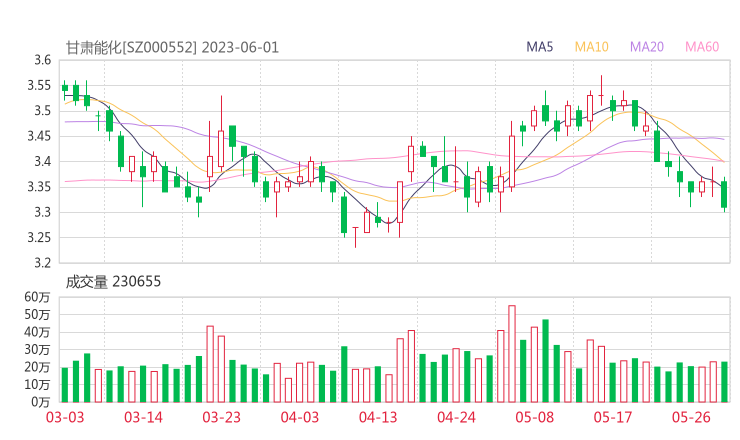
Task: Select the 60万 volume axis label
Action: point(37,297)
